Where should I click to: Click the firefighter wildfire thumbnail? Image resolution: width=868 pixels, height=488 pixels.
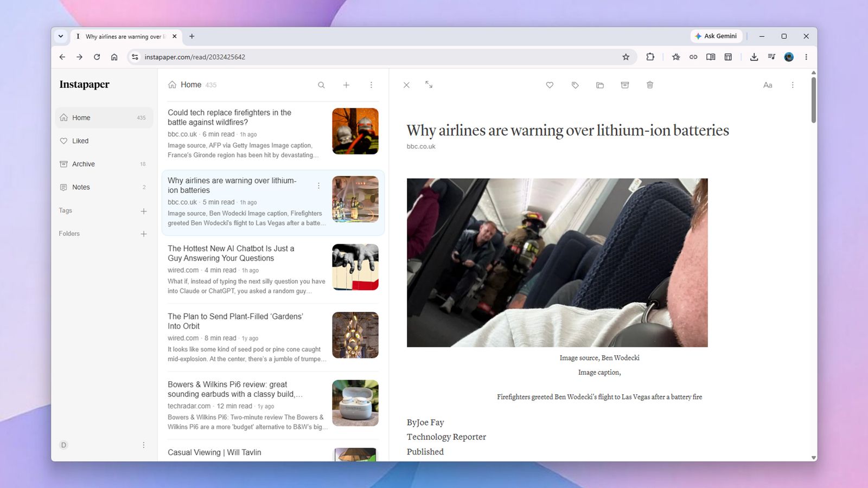[355, 131]
